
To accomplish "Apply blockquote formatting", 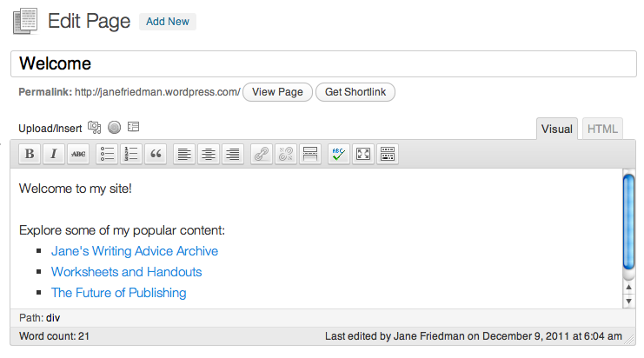I will [x=156, y=154].
